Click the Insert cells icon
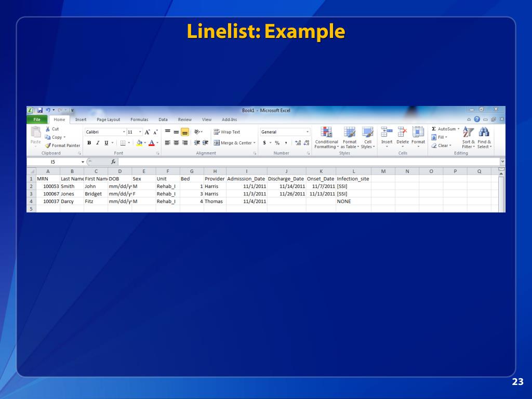This screenshot has height=399, width=532. [387, 131]
